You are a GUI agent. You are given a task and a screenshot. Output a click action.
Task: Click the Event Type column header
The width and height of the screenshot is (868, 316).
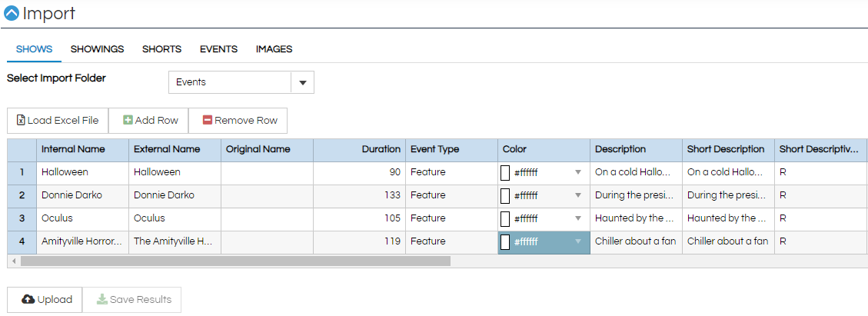coord(452,149)
